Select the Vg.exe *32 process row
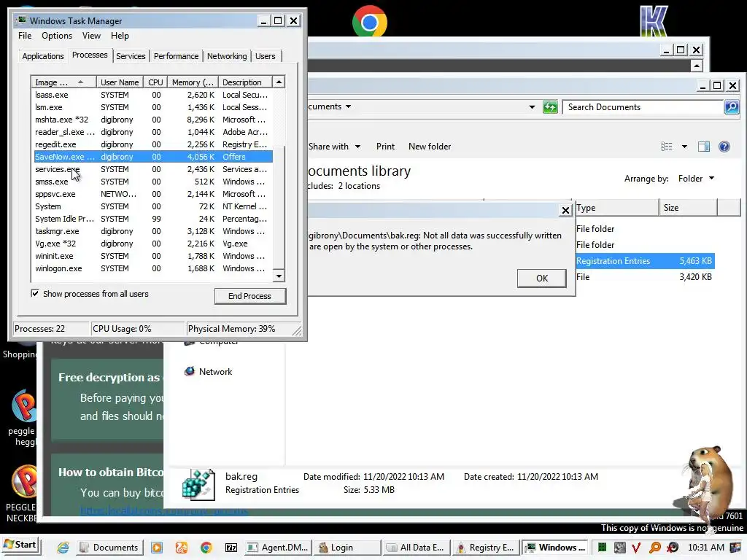The image size is (747, 560). click(x=153, y=244)
